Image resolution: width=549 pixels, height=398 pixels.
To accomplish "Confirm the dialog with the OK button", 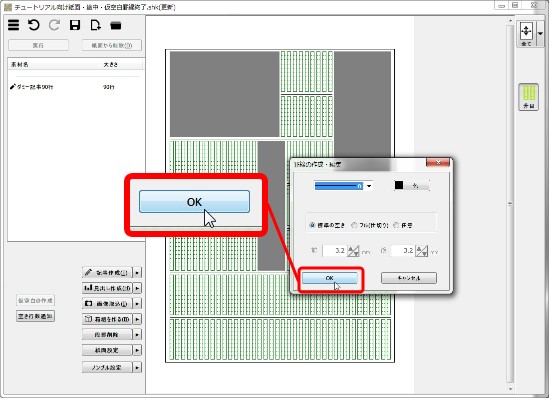I will (x=329, y=278).
